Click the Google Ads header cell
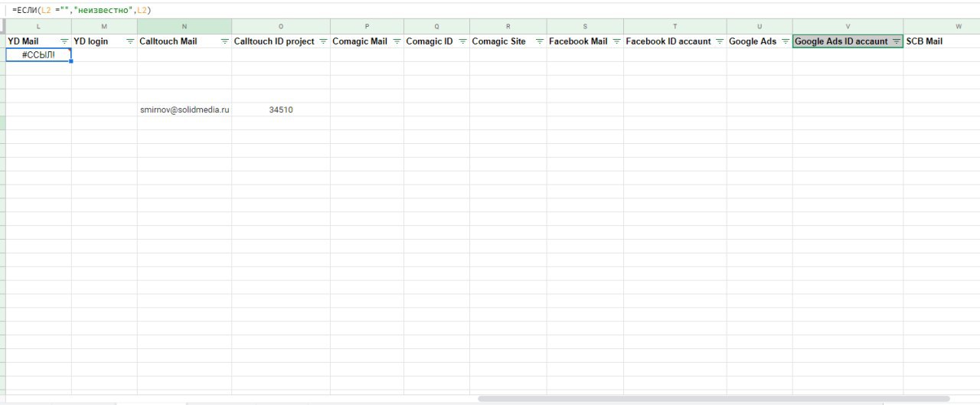This screenshot has width=980, height=405. coord(759,41)
